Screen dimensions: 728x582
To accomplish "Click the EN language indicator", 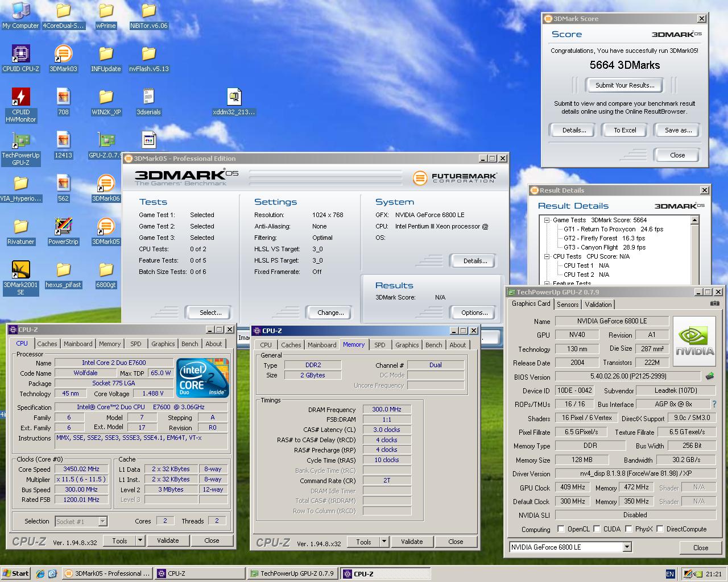I will point(670,574).
